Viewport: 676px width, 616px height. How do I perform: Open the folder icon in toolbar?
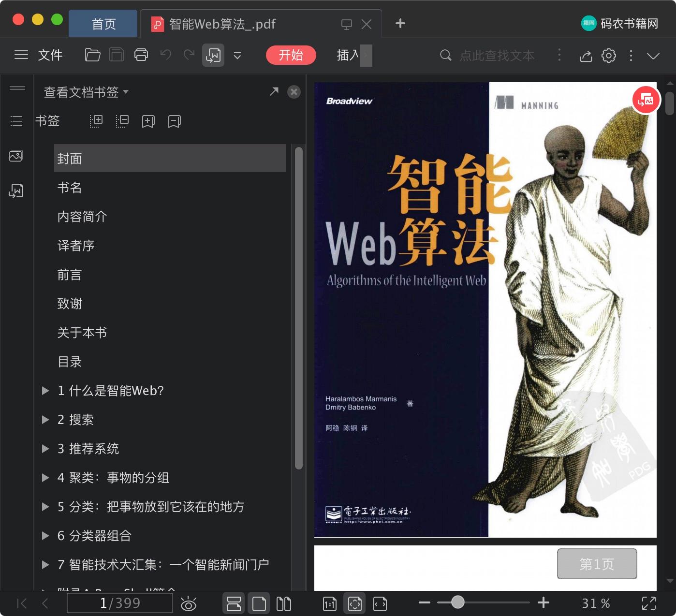tap(92, 55)
